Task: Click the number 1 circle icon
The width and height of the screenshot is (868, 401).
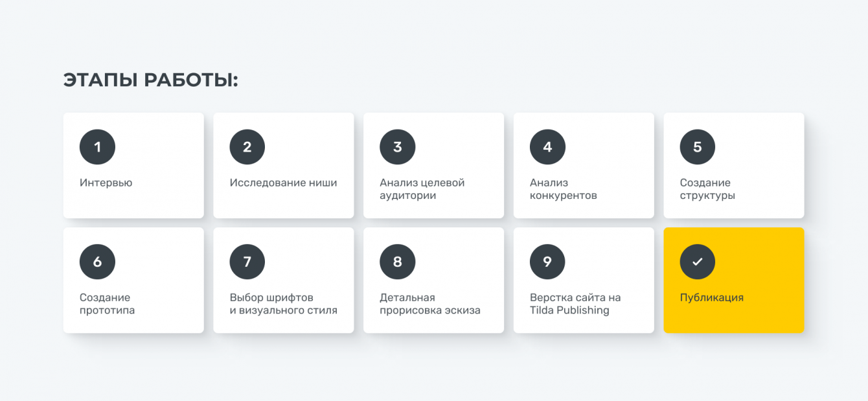Action: pos(97,147)
